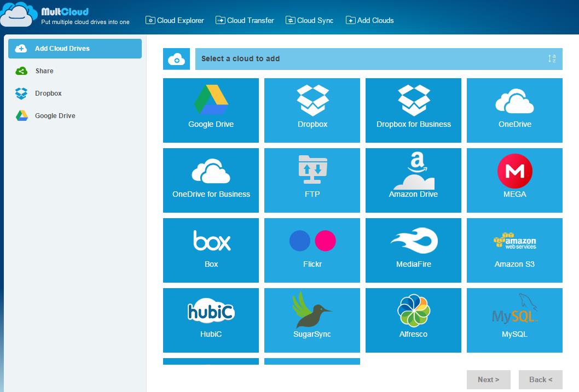Open the Google Drive account in the sidebar
This screenshot has width=579, height=392.
(x=75, y=116)
